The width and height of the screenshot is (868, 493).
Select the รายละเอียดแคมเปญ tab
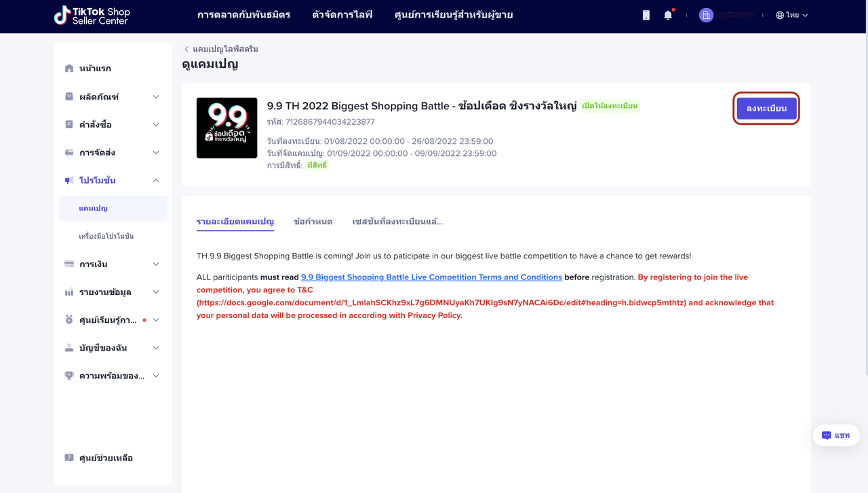235,221
